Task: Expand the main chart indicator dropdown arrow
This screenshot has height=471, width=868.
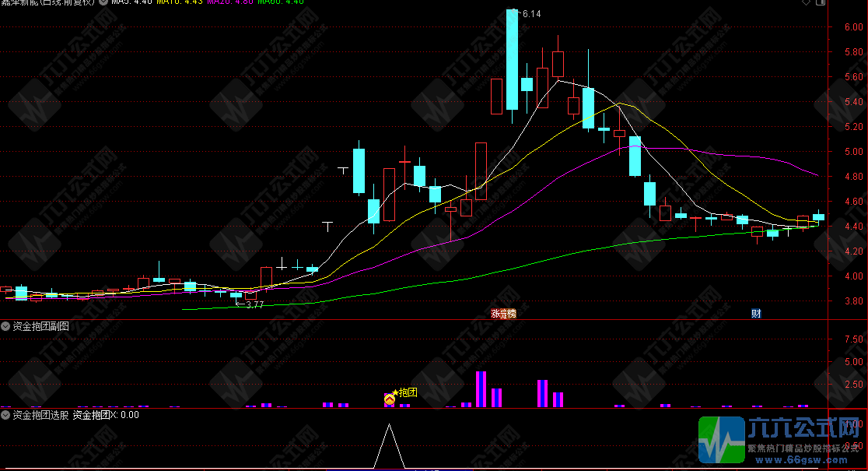Action: [x=104, y=2]
